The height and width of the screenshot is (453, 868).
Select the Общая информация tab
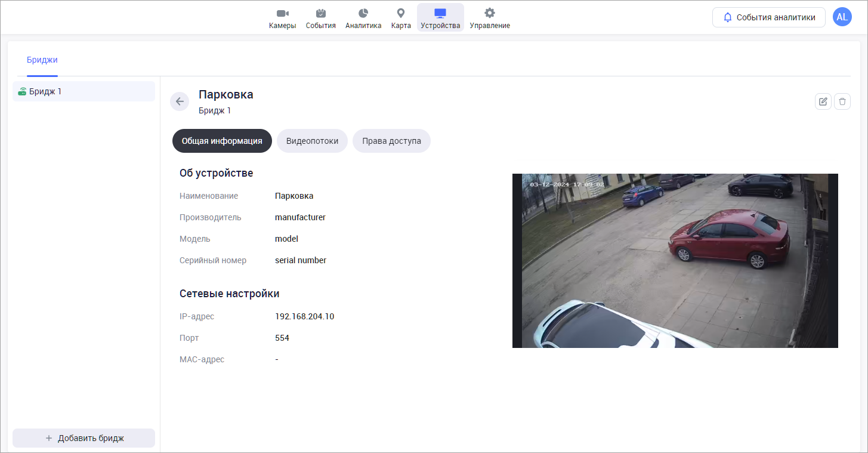tap(222, 141)
